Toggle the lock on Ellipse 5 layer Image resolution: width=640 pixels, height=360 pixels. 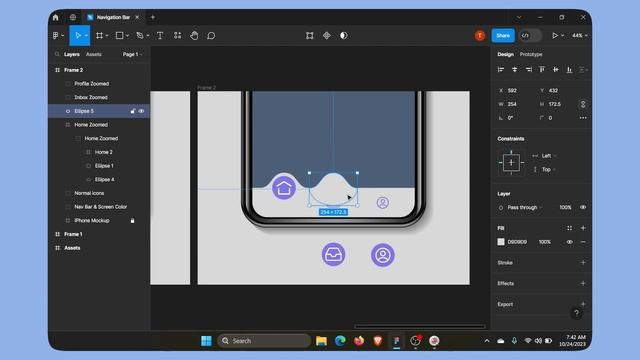click(133, 111)
